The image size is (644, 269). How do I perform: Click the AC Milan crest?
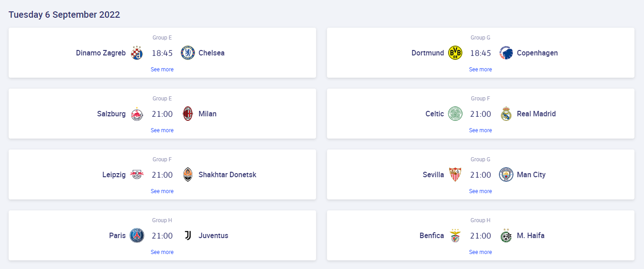(x=188, y=114)
